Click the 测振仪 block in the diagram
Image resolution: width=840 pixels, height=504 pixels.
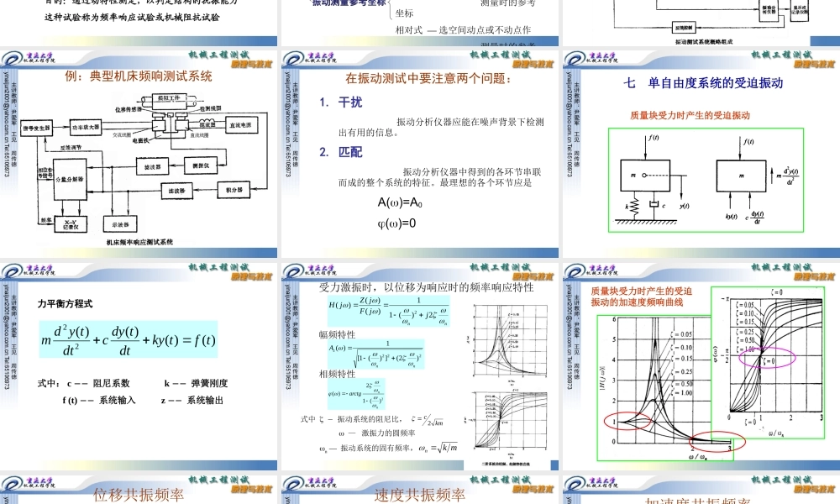[x=201, y=165]
